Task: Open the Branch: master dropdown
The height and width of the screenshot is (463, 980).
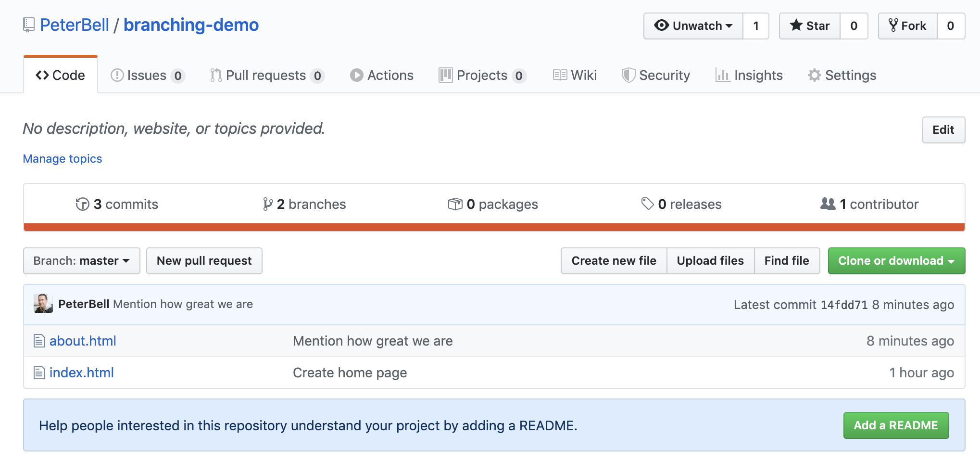Action: coord(82,261)
